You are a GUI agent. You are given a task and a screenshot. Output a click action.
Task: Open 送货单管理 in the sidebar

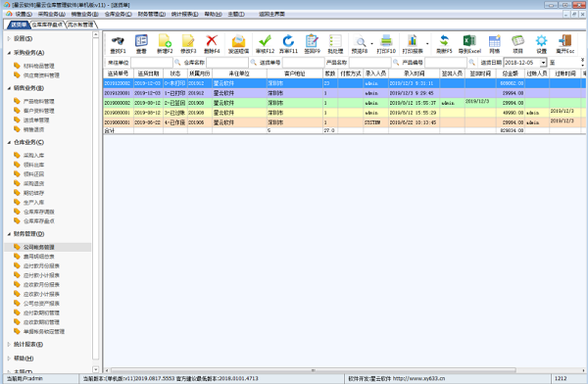pyautogui.click(x=36, y=120)
